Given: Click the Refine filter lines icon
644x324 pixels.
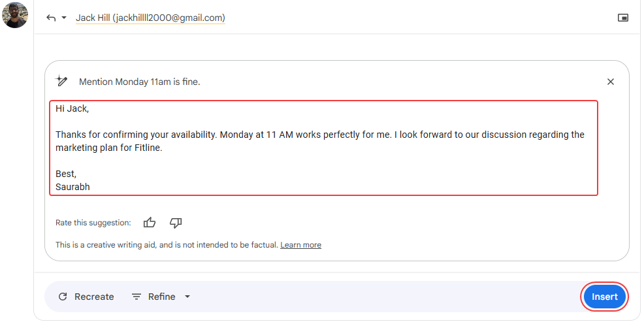Looking at the screenshot, I should (x=137, y=297).
